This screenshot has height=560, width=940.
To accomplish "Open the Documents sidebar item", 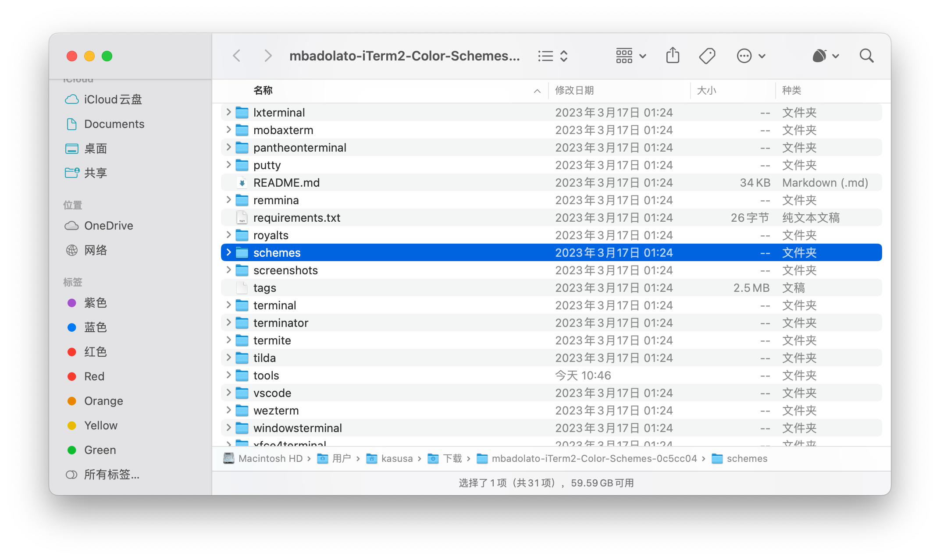I will click(114, 124).
